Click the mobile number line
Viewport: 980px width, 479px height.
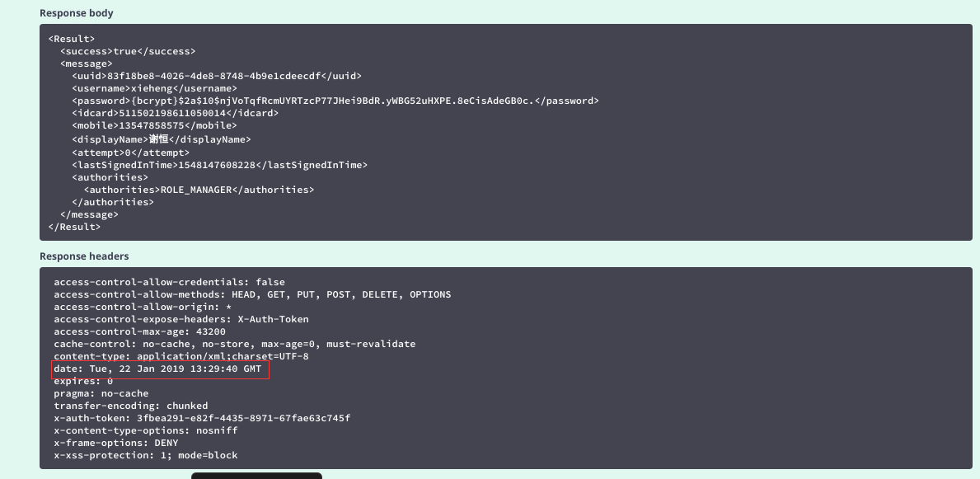click(154, 125)
